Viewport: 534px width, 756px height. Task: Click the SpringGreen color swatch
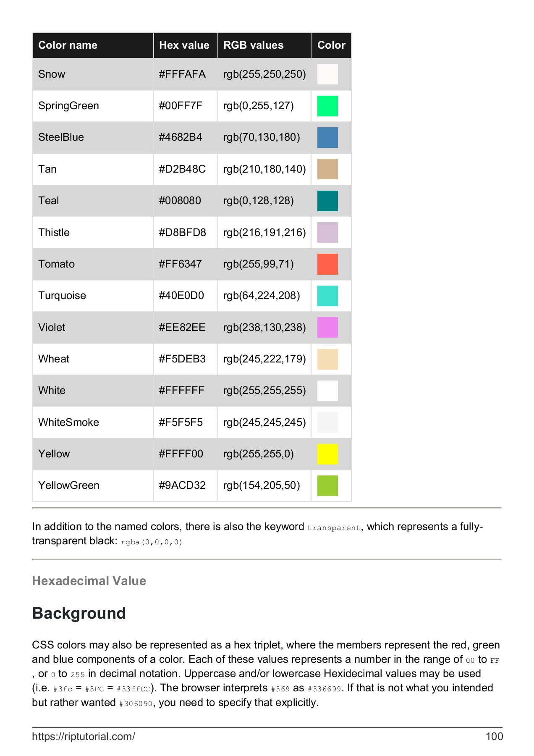pos(327,106)
